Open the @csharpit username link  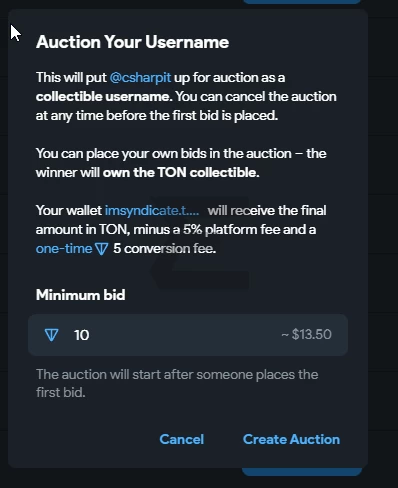[140, 78]
